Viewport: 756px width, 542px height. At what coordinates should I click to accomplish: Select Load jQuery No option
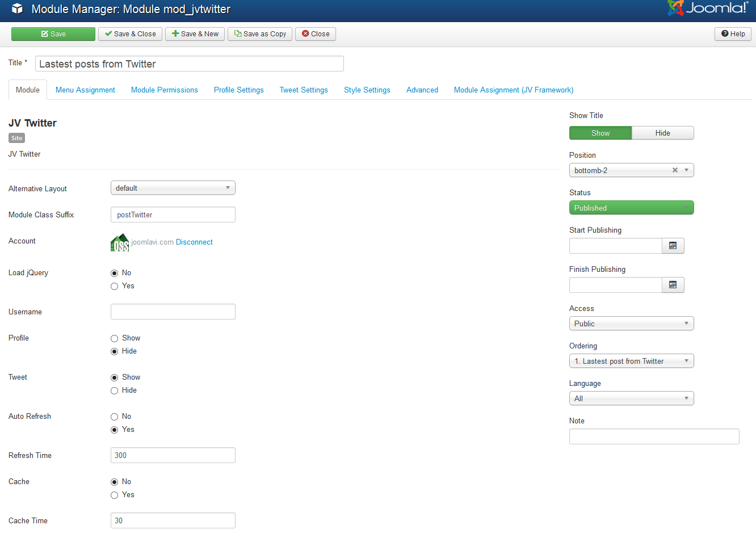(114, 274)
